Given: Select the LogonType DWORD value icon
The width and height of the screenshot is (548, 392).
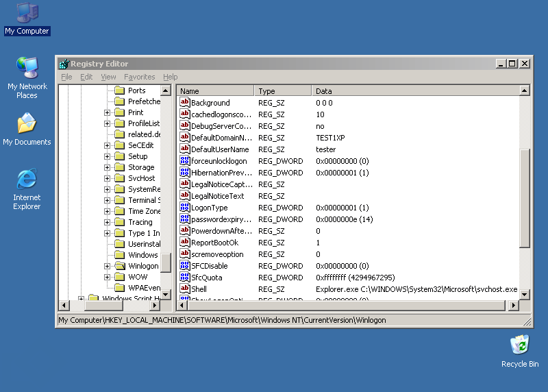Looking at the screenshot, I should tap(184, 208).
